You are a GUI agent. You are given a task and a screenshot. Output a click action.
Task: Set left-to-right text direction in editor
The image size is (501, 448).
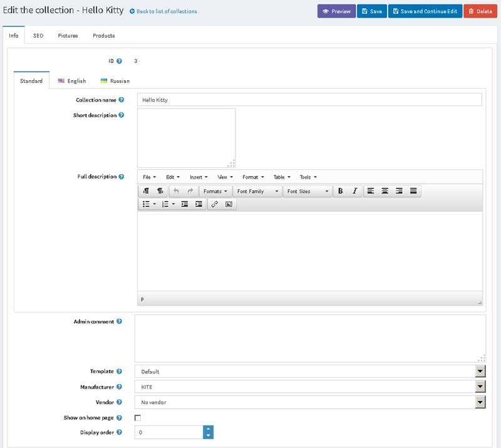[146, 191]
